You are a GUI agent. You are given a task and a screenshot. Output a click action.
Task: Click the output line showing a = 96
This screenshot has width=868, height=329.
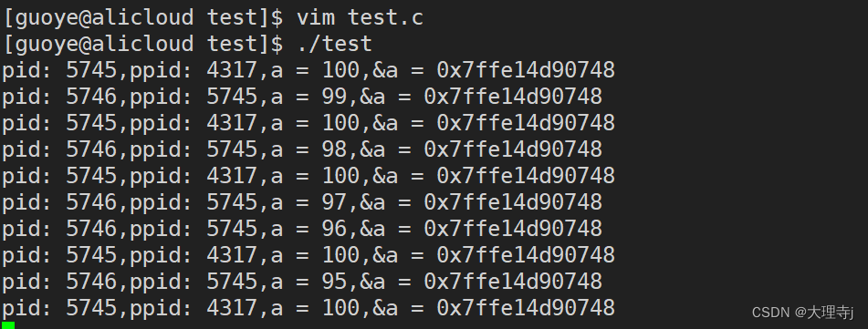coord(302,229)
